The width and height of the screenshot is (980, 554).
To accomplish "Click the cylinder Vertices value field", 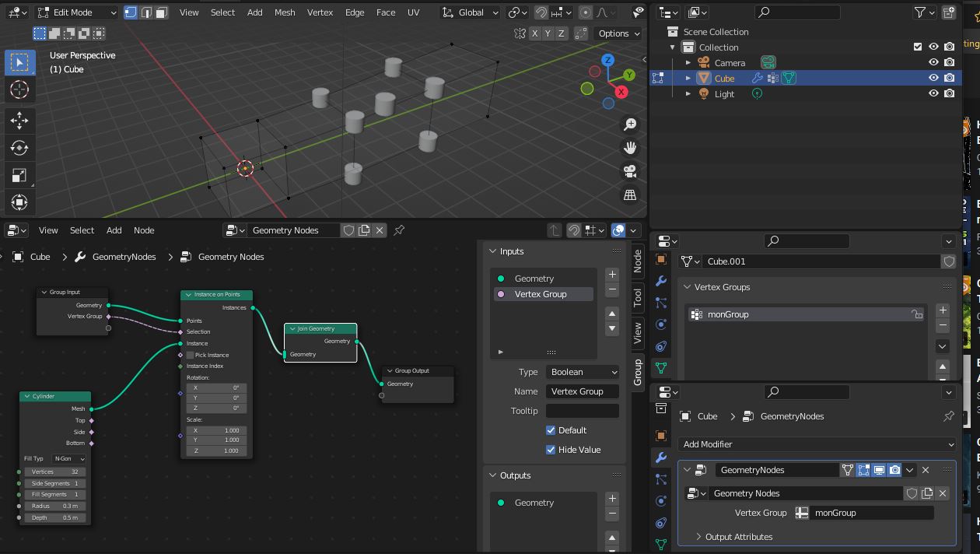I will pos(54,472).
